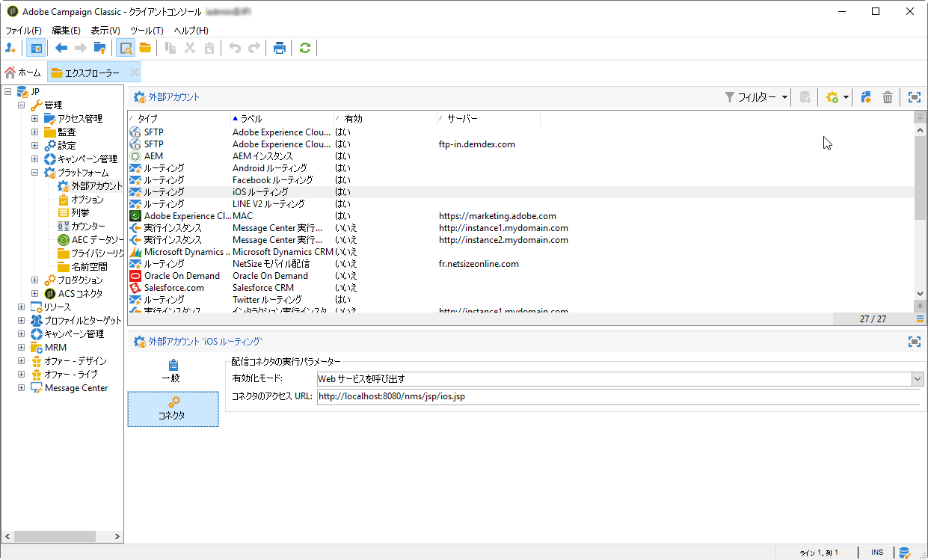The image size is (928, 560).
Task: Click the コネクタのアクセス URL input field
Action: pos(618,396)
